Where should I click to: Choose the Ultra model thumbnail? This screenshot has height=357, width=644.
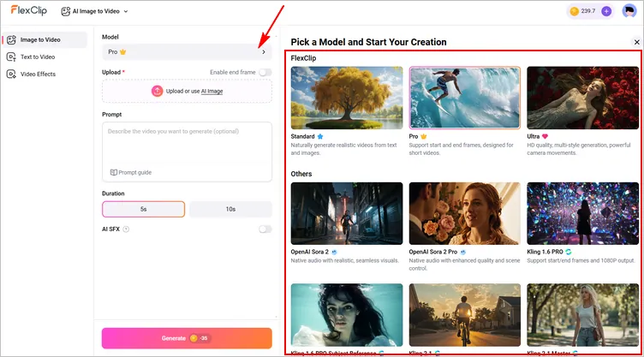[583, 98]
